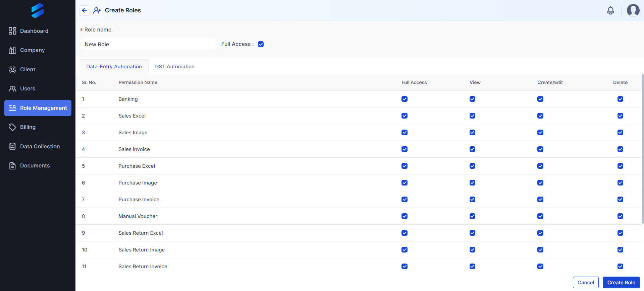Click the Manual Voucher permission name
The width and height of the screenshot is (644, 291).
click(138, 216)
